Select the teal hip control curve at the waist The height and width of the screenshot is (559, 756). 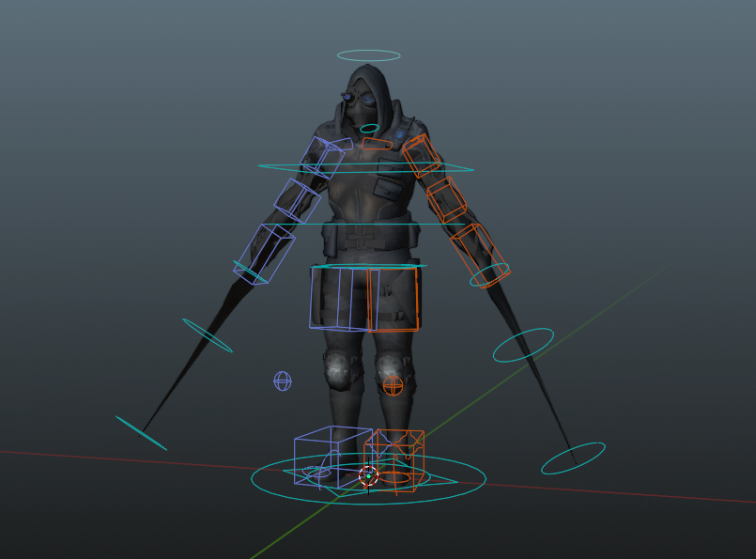coord(369,266)
